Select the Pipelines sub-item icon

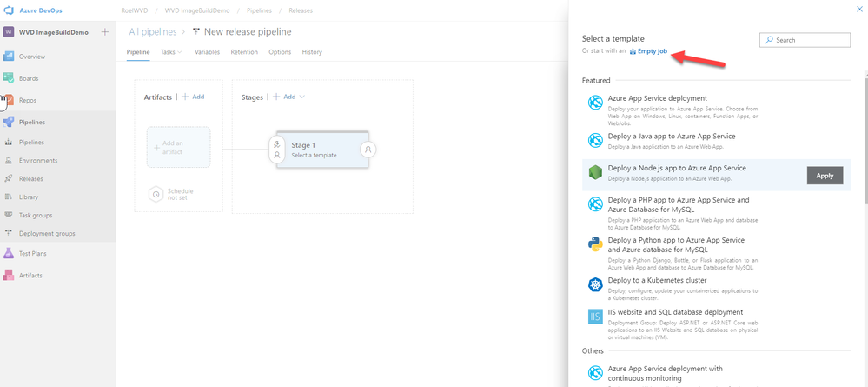9,143
